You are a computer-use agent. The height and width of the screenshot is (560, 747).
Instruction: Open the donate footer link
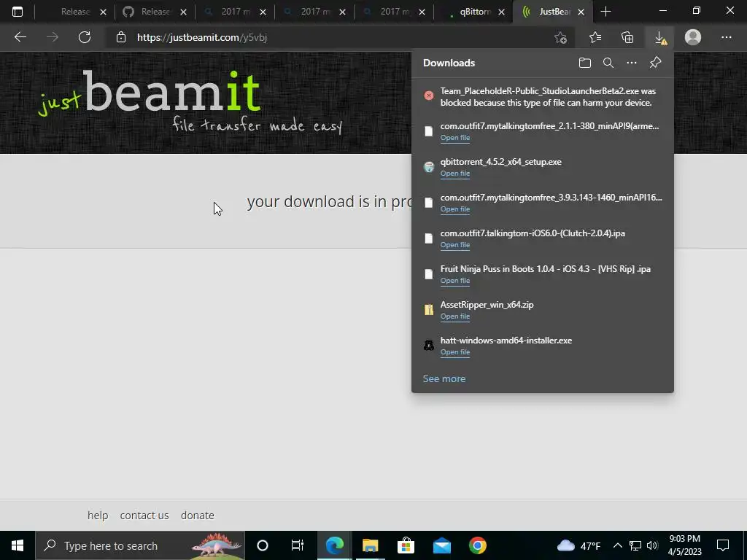coord(197,516)
